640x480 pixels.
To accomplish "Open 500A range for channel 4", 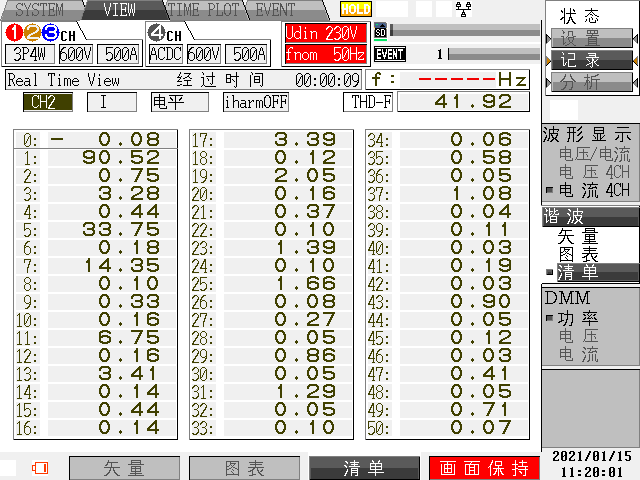I will 248,54.
